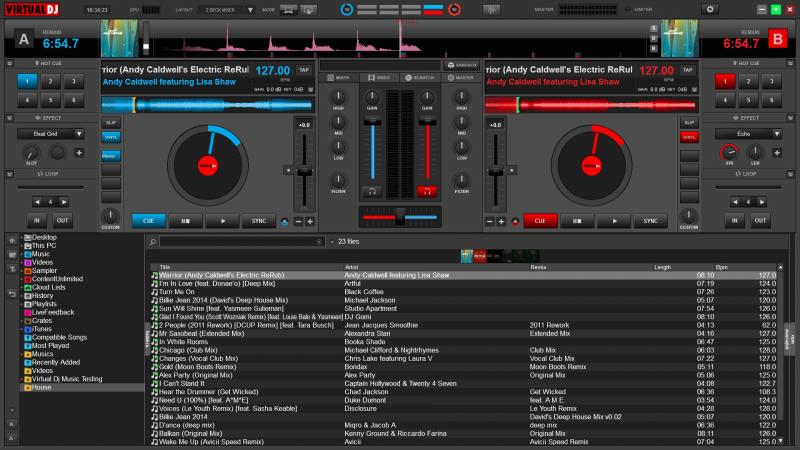Toggle deck A VINYL mode
This screenshot has width=800, height=450.
coord(111,137)
